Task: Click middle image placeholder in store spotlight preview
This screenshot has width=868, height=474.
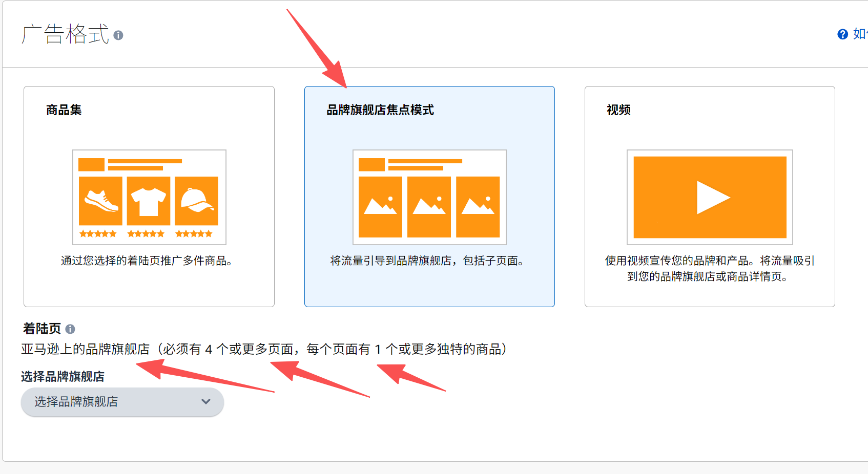Action: pos(429,207)
